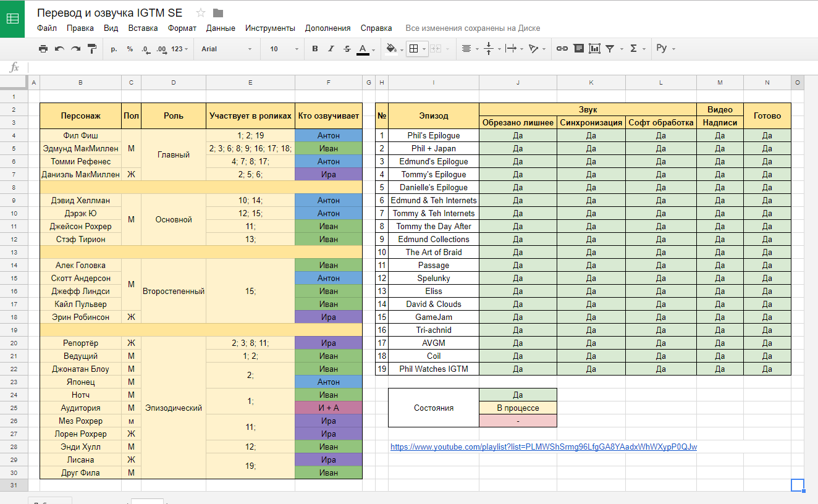Open the Arial font dropdown
Image resolution: width=818 pixels, height=504 pixels.
(x=227, y=49)
